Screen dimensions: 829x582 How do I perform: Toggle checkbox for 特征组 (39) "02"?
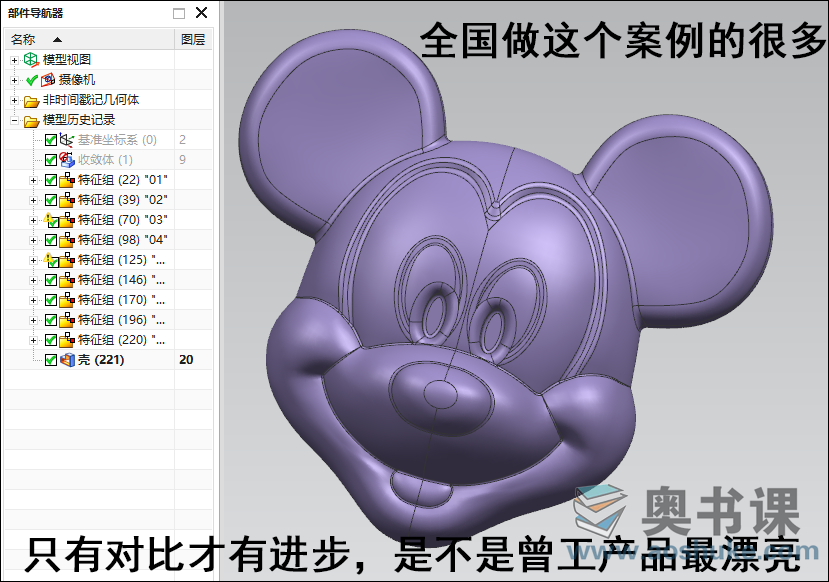pyautogui.click(x=51, y=200)
